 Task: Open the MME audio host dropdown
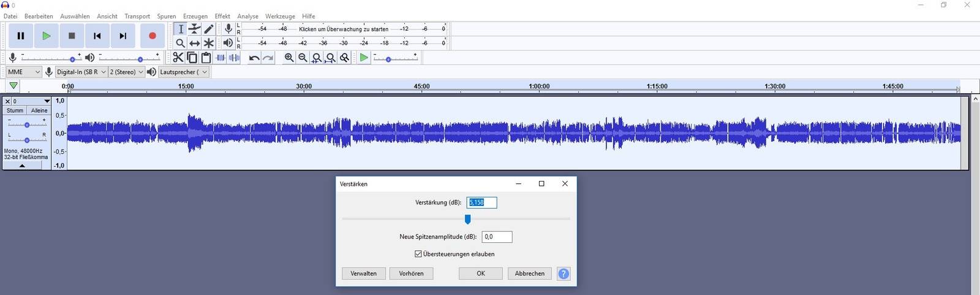pyautogui.click(x=24, y=72)
